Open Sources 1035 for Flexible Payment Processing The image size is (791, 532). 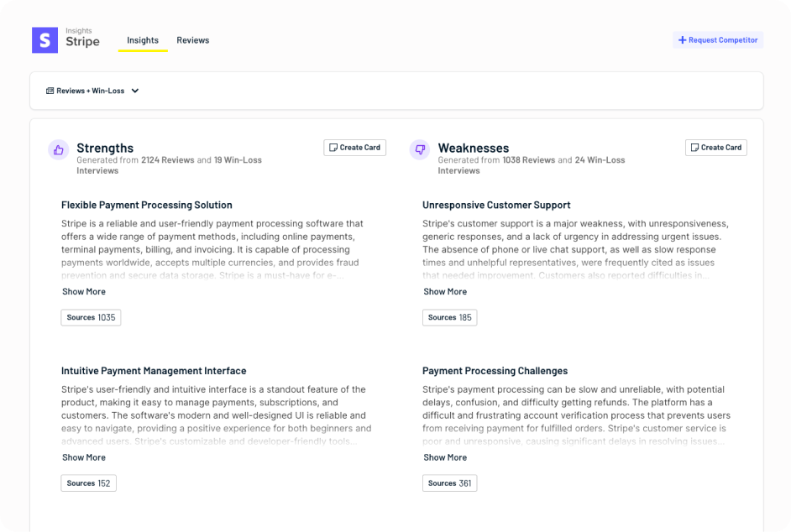pos(91,317)
